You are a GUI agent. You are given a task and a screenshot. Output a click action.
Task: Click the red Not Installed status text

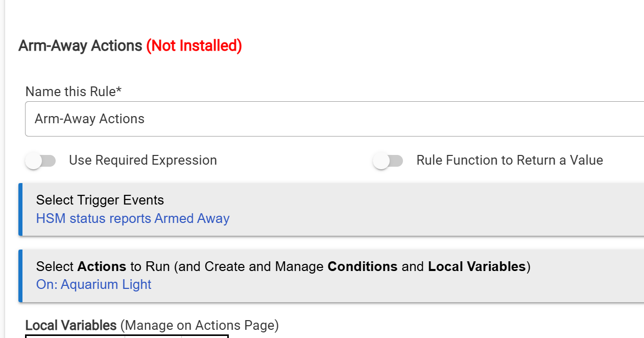194,46
